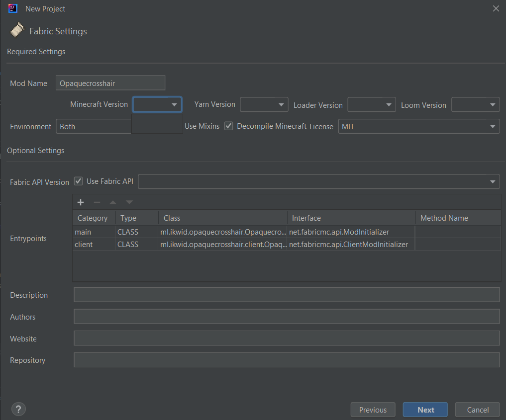The image size is (506, 420).
Task: Open help via the question mark icon
Action: pos(18,409)
